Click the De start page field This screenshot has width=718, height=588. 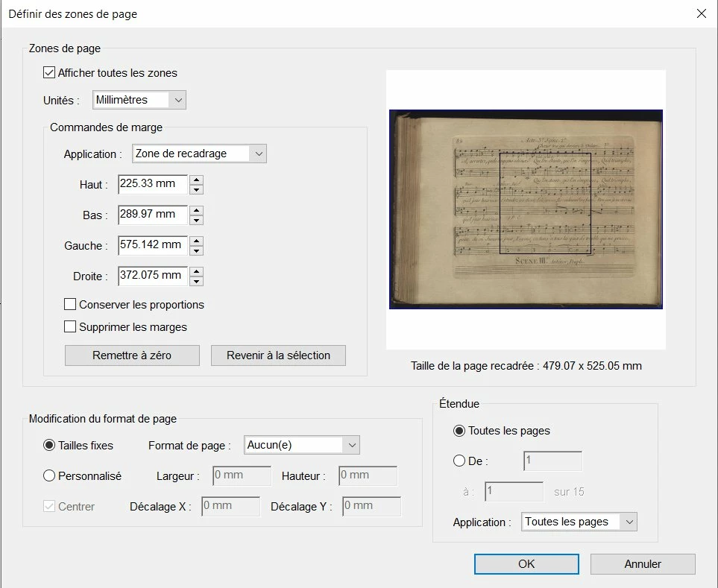coord(552,461)
